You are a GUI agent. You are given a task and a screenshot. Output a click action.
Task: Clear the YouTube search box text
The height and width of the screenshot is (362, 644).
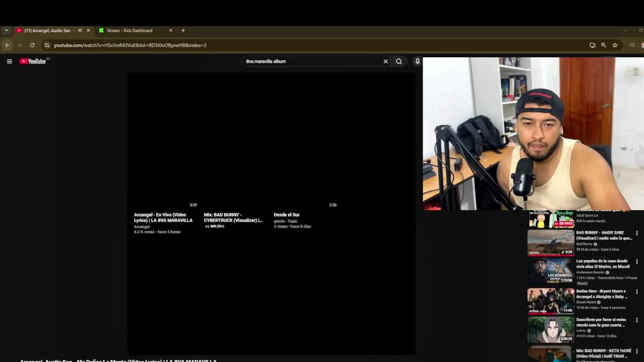coord(386,61)
